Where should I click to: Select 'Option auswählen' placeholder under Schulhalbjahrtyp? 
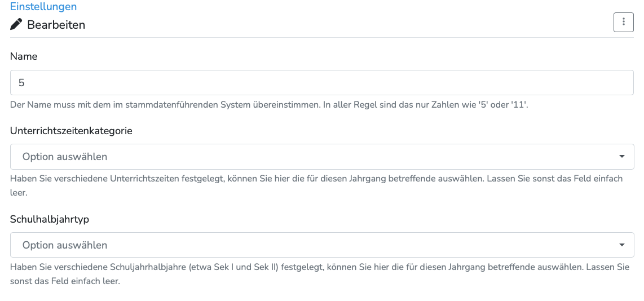65,245
